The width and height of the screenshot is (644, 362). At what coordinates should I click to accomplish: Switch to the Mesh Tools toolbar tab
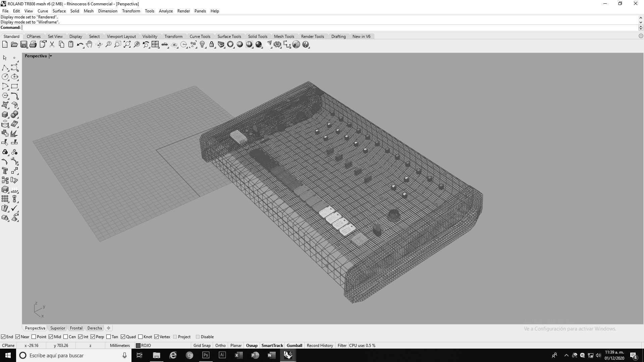coord(284,37)
